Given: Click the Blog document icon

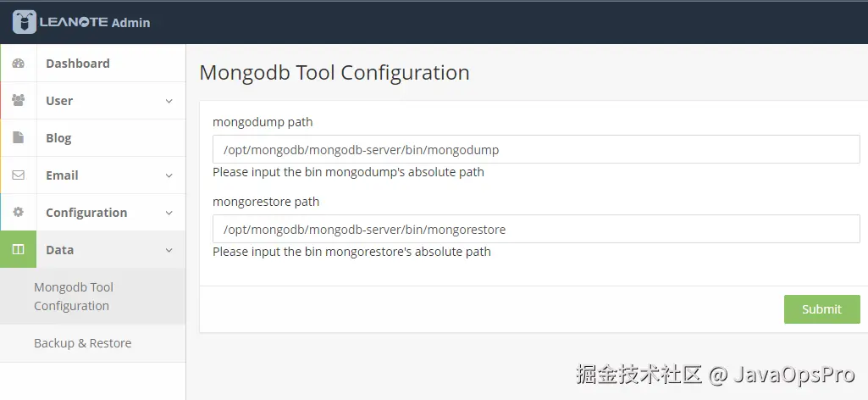Looking at the screenshot, I should [x=19, y=138].
